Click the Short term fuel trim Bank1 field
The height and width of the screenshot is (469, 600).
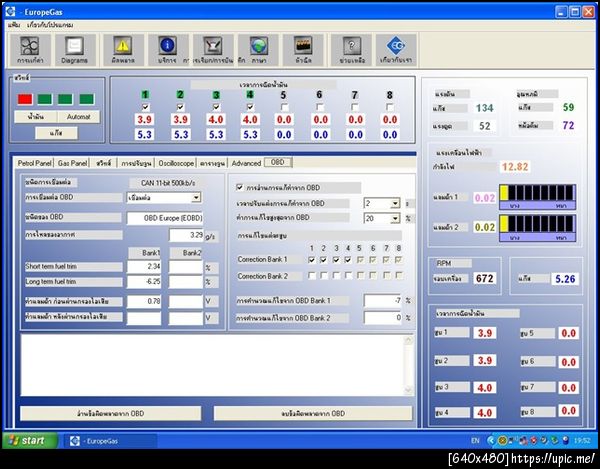click(144, 266)
